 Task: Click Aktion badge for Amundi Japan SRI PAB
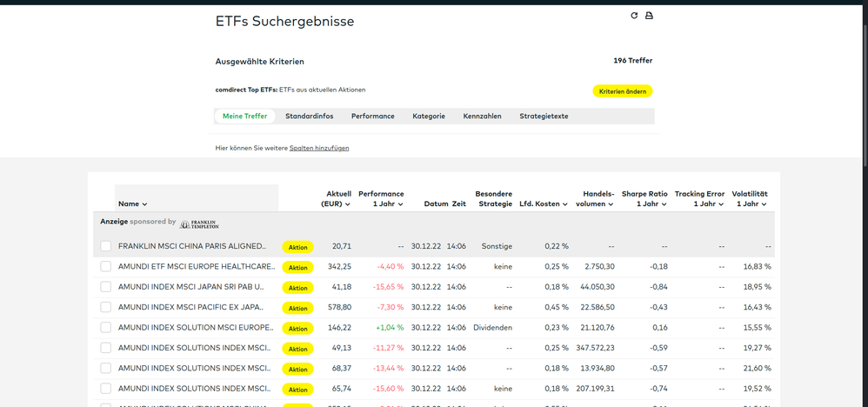(x=297, y=288)
